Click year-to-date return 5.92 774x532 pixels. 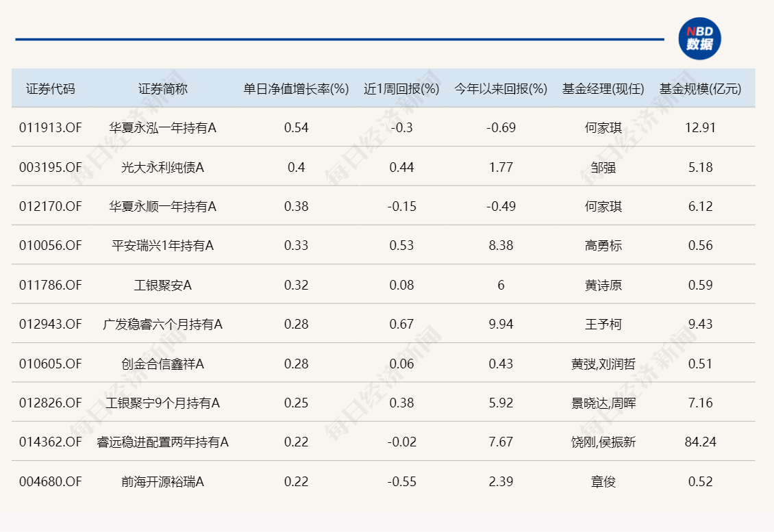coord(501,403)
